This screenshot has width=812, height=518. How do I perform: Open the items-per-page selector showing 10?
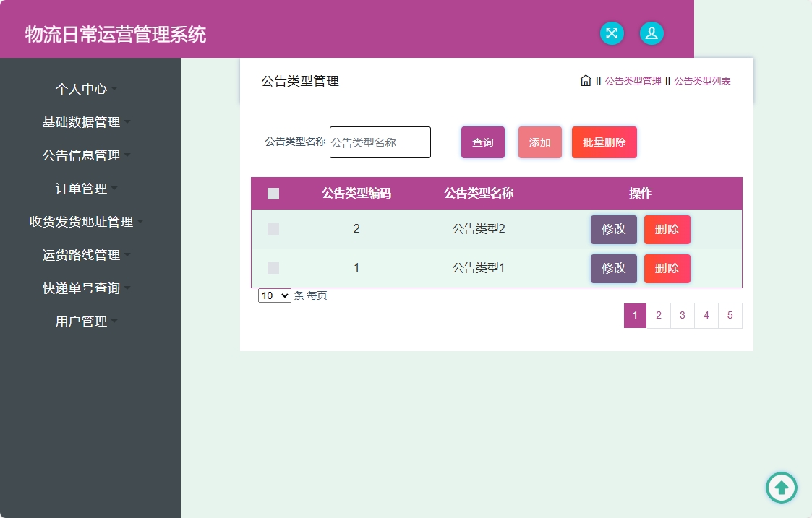tap(274, 295)
